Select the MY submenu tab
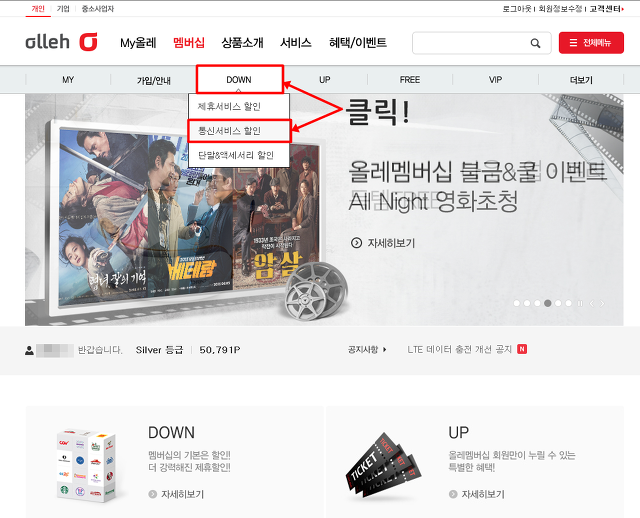The height and width of the screenshot is (518, 640). (x=68, y=80)
